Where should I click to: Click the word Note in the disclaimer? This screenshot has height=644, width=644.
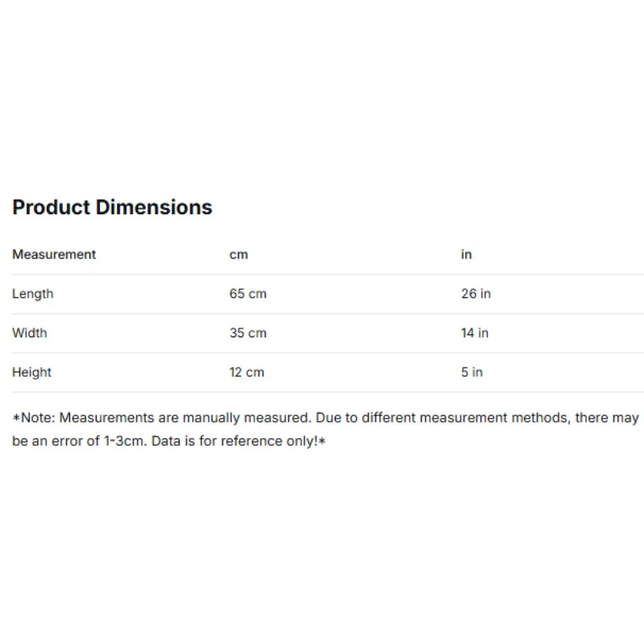pyautogui.click(x=37, y=418)
